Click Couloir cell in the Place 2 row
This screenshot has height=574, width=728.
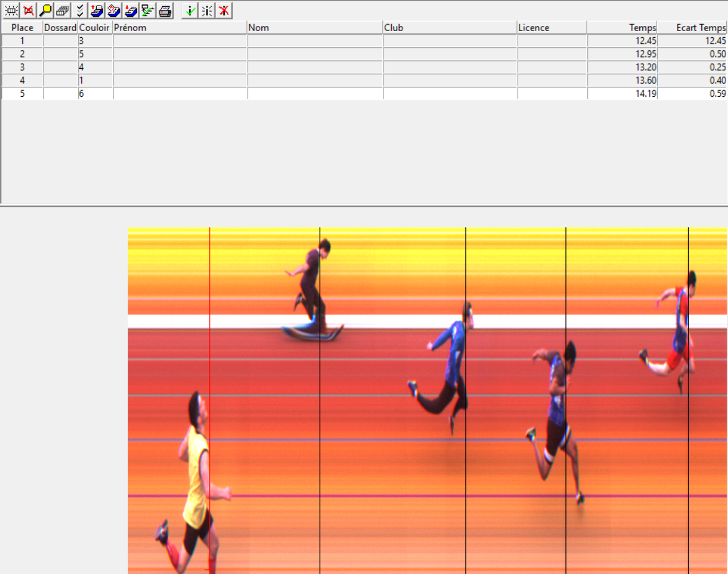pyautogui.click(x=96, y=54)
